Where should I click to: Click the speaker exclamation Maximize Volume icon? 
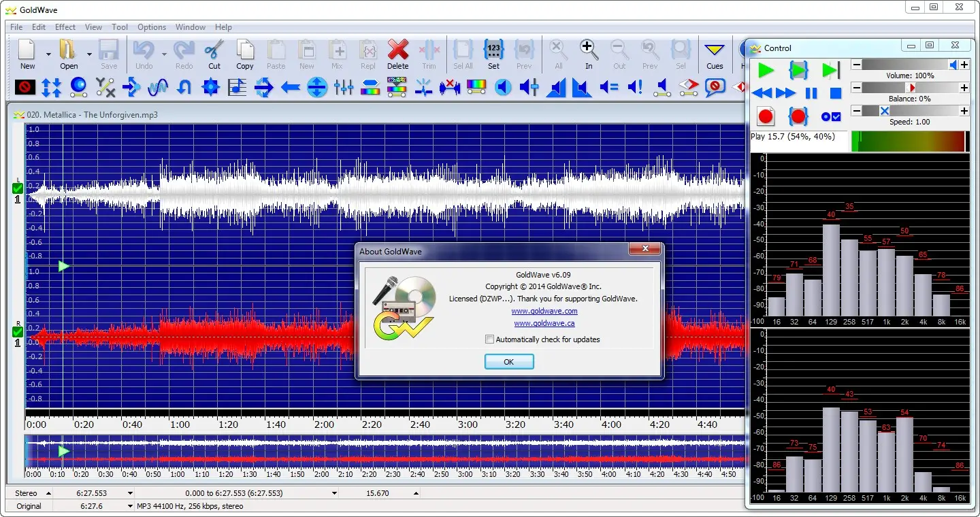(635, 87)
